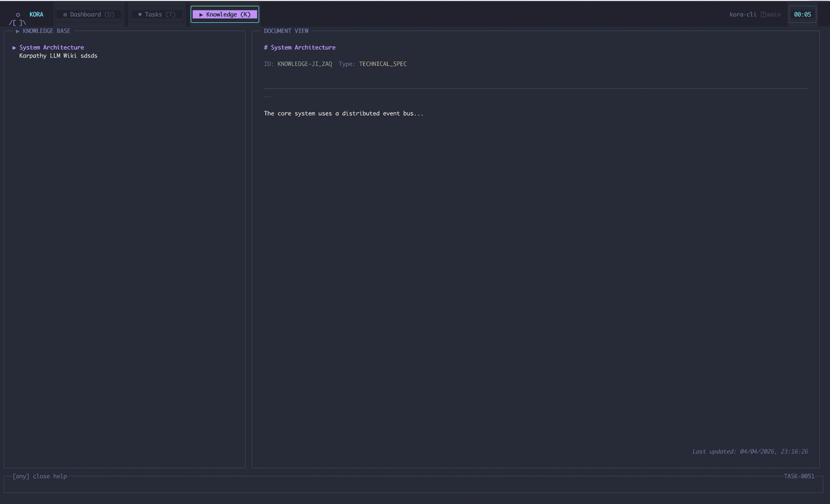830x504 pixels.
Task: Click the arrow marker before System Architecture
Action: coord(14,48)
